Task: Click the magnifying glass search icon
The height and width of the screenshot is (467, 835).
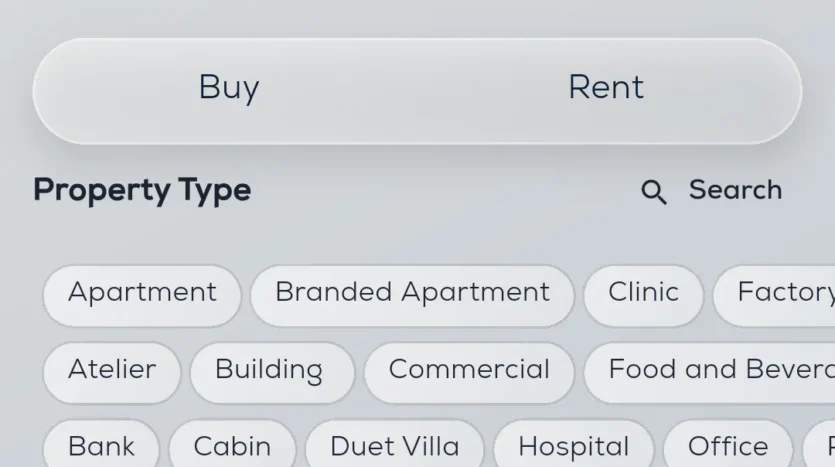Action: tap(653, 192)
